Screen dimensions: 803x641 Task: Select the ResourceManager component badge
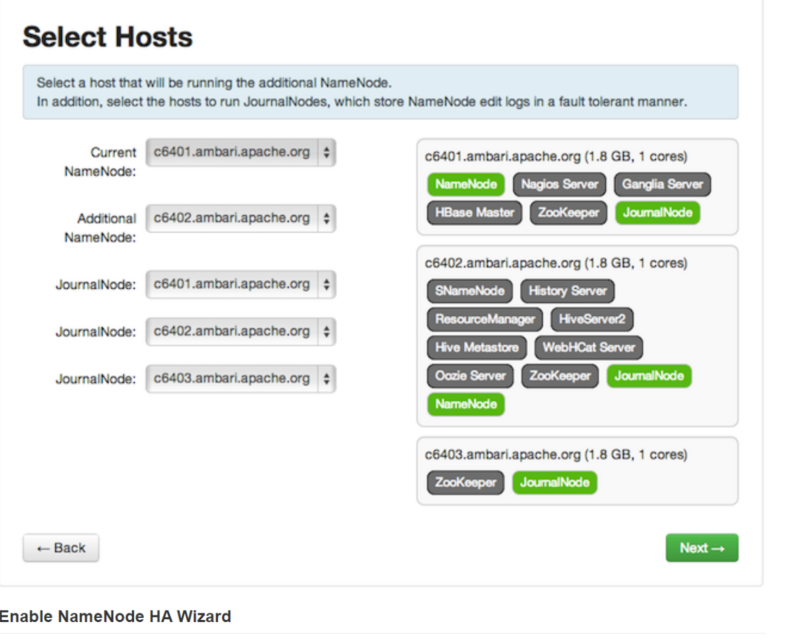click(x=484, y=319)
